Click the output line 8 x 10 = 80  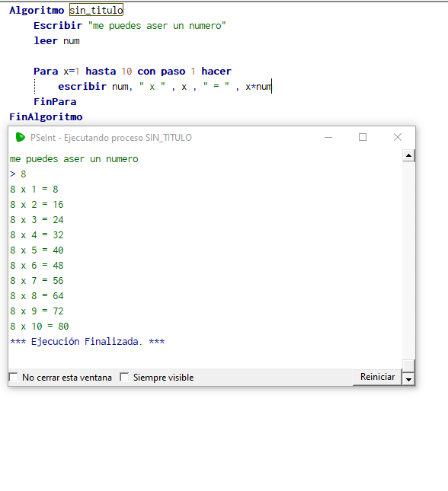pyautogui.click(x=39, y=327)
